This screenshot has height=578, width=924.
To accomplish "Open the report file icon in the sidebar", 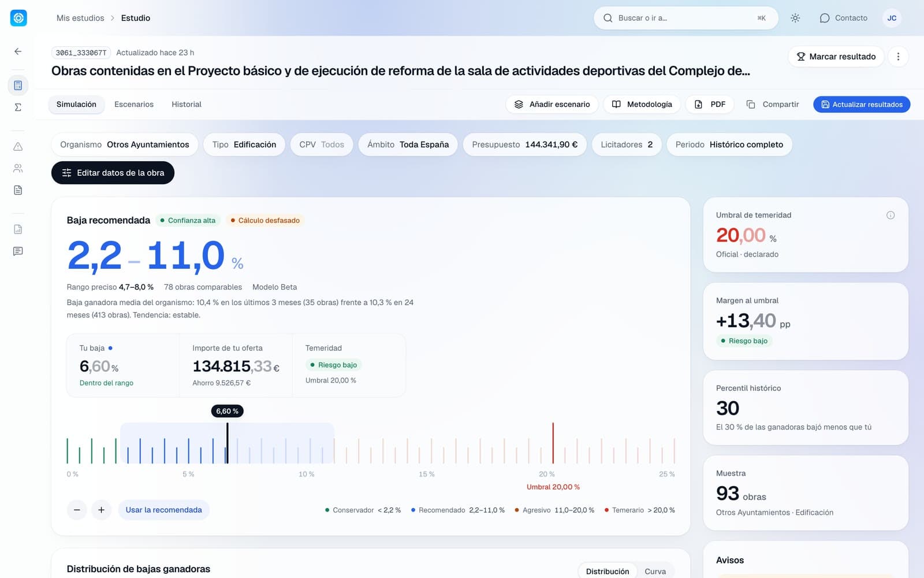I will pyautogui.click(x=18, y=229).
